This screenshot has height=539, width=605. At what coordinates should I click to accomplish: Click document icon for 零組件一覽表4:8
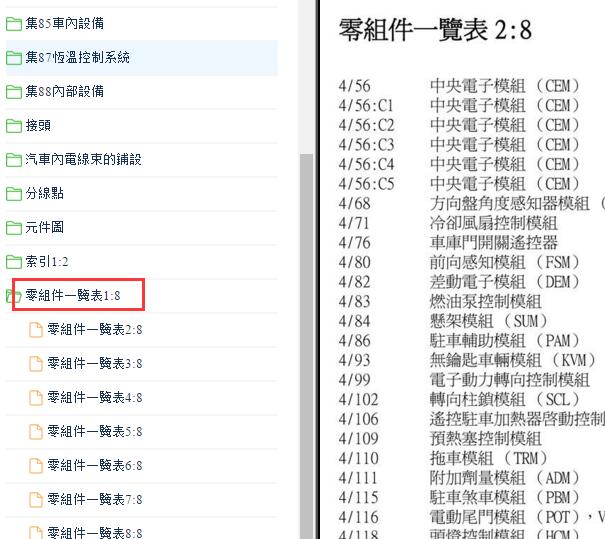coord(36,398)
